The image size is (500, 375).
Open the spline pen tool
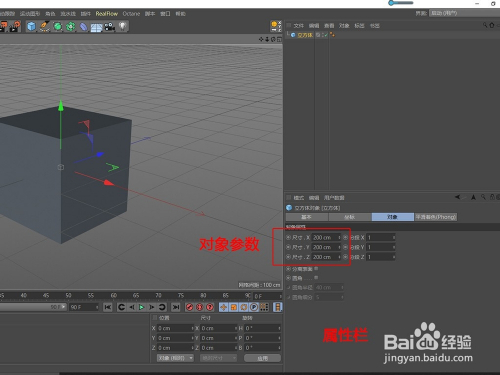[x=44, y=26]
